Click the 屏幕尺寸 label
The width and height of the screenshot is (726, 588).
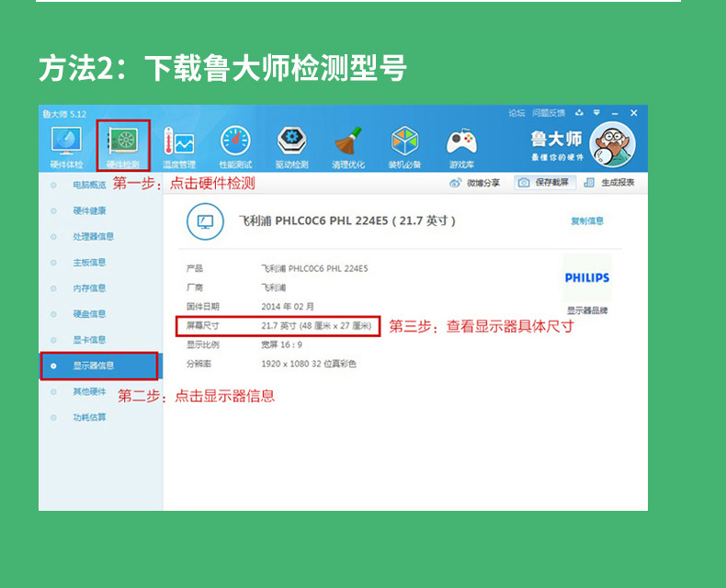(x=203, y=326)
